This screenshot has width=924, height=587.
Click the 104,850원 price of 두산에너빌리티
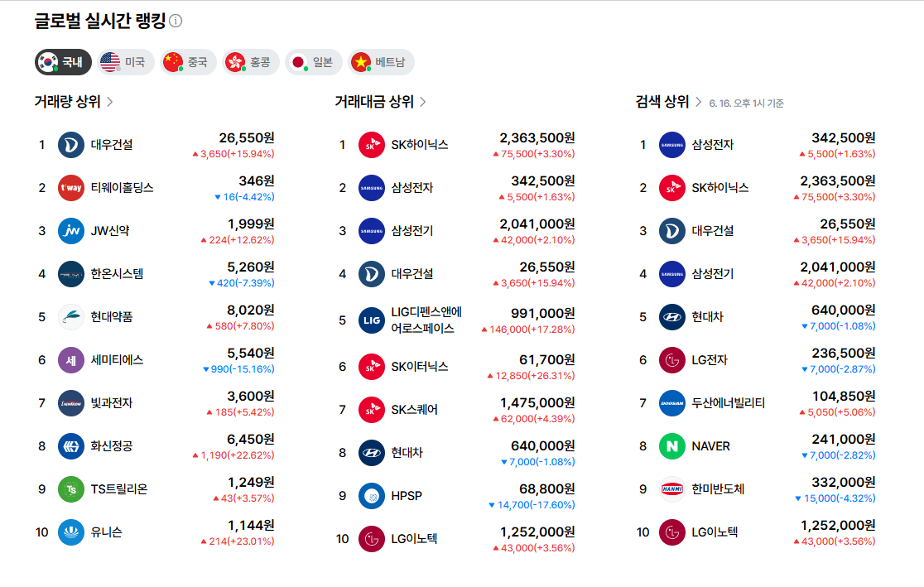[x=844, y=396]
